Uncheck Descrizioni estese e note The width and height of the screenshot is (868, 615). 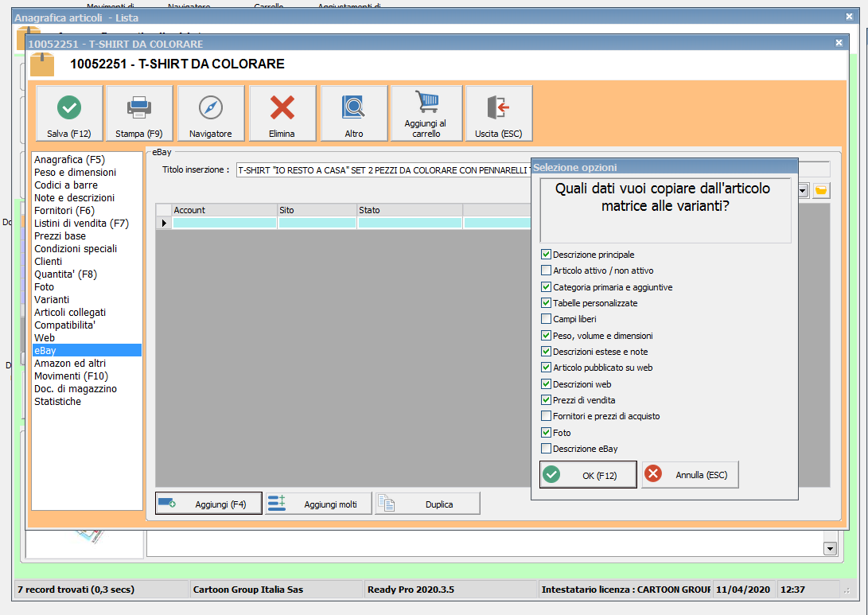point(546,352)
